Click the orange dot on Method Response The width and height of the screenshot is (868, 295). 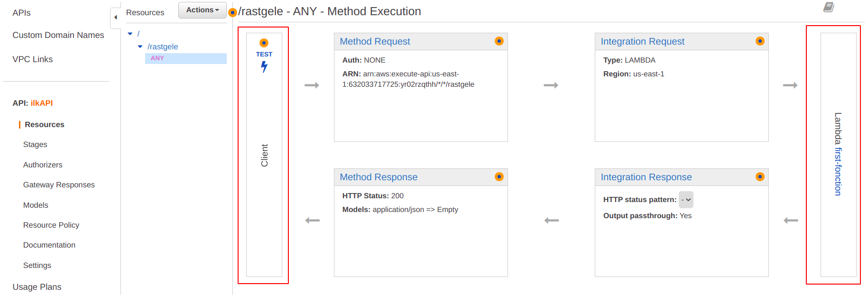pyautogui.click(x=499, y=177)
